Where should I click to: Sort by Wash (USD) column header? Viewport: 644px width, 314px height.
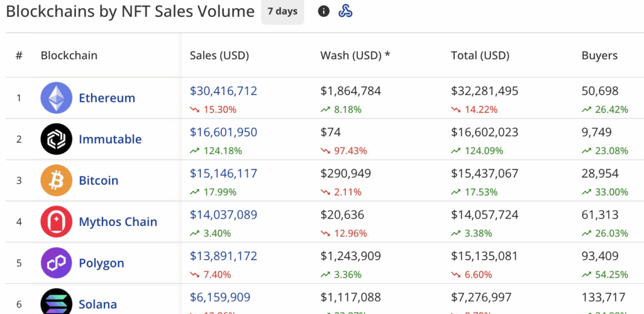(x=355, y=55)
